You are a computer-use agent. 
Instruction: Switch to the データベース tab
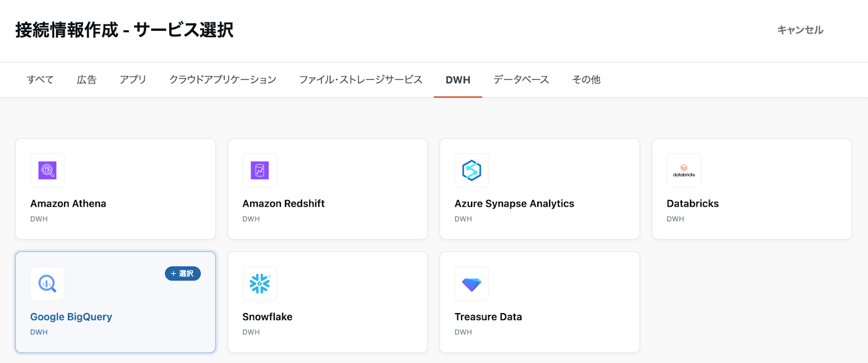point(521,80)
